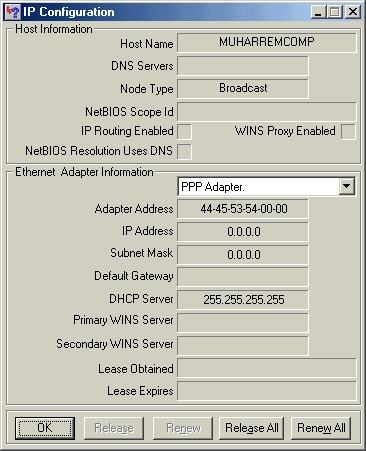Click the Host Information group label
Image resolution: width=366 pixels, height=451 pixels.
[54, 29]
